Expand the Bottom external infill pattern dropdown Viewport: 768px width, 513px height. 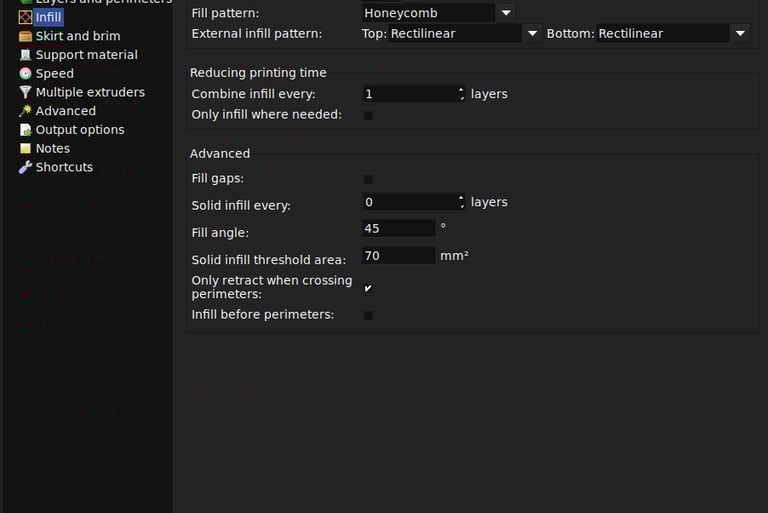[x=740, y=33]
